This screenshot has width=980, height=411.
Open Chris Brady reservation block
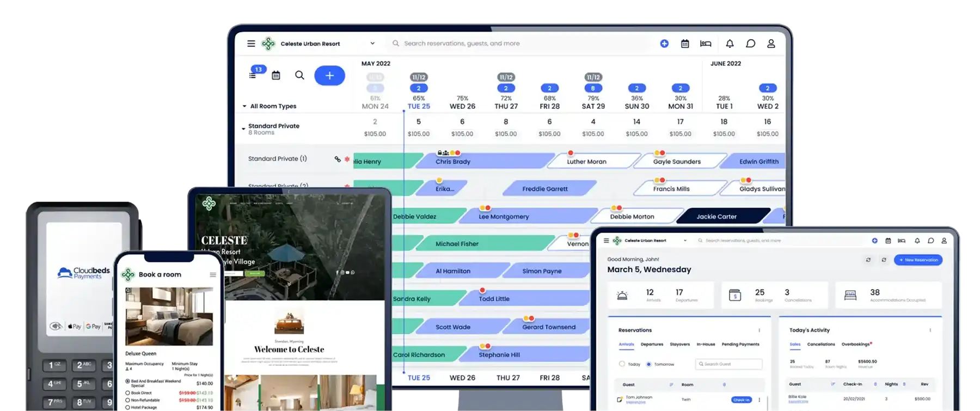click(x=485, y=162)
